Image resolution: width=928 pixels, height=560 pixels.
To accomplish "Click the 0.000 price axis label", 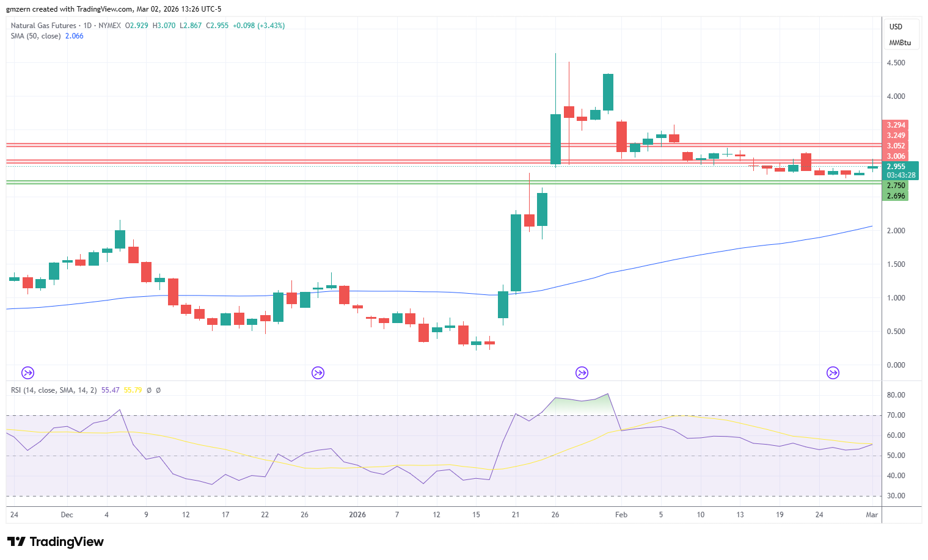I will tap(896, 365).
